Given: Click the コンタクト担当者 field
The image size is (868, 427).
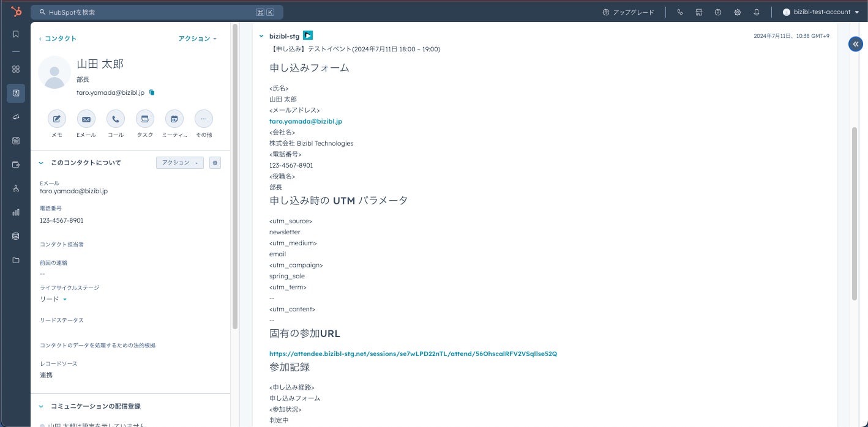Looking at the screenshot, I should point(62,245).
